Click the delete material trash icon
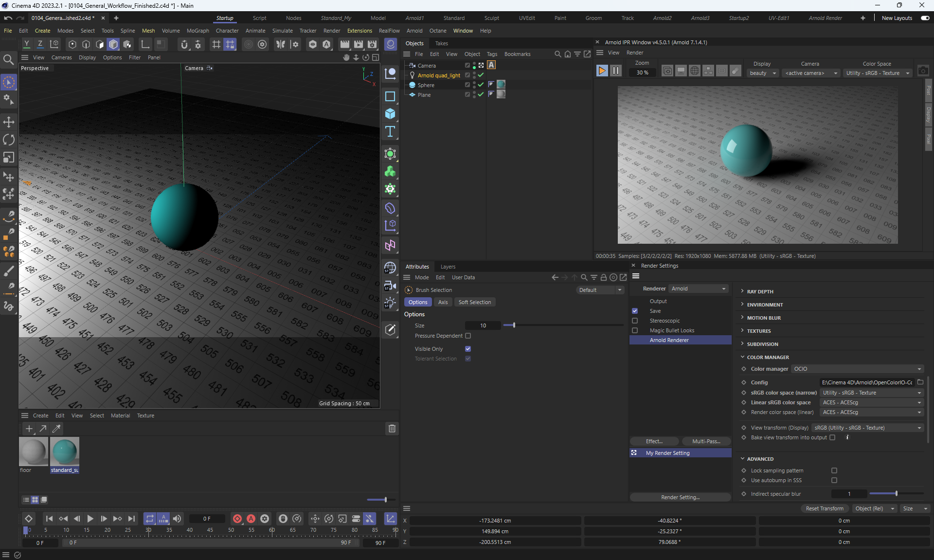This screenshot has height=560, width=934. pos(392,429)
